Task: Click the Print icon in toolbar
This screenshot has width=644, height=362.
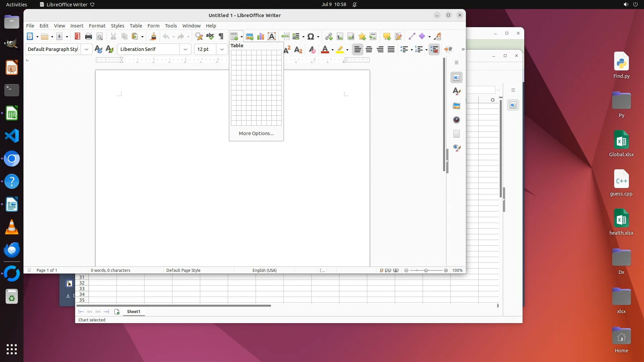Action: click(89, 37)
